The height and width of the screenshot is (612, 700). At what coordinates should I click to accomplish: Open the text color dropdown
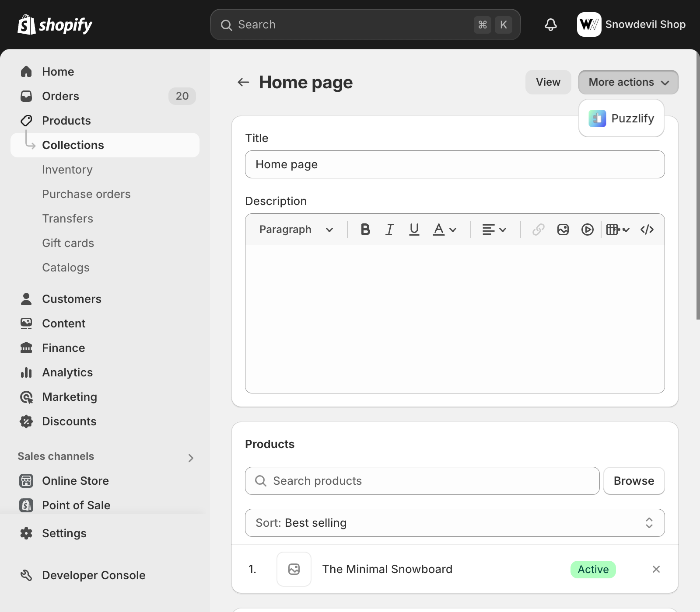444,229
